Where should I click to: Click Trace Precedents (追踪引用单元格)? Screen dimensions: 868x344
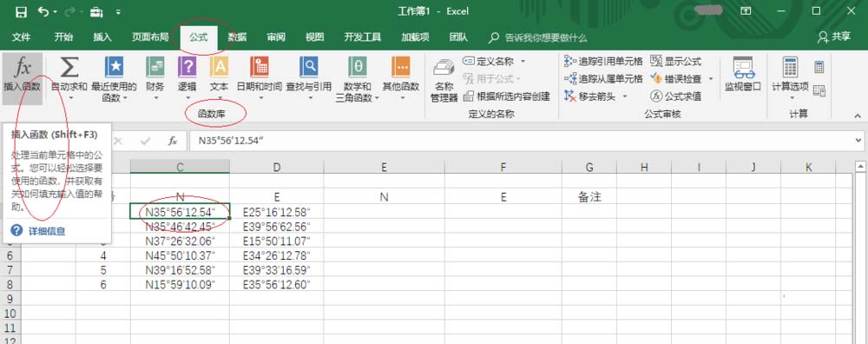click(603, 61)
